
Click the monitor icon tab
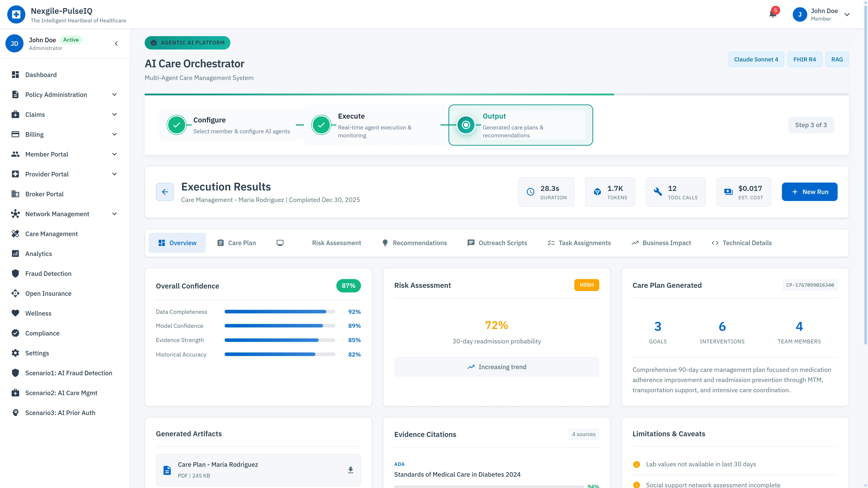[x=280, y=243]
